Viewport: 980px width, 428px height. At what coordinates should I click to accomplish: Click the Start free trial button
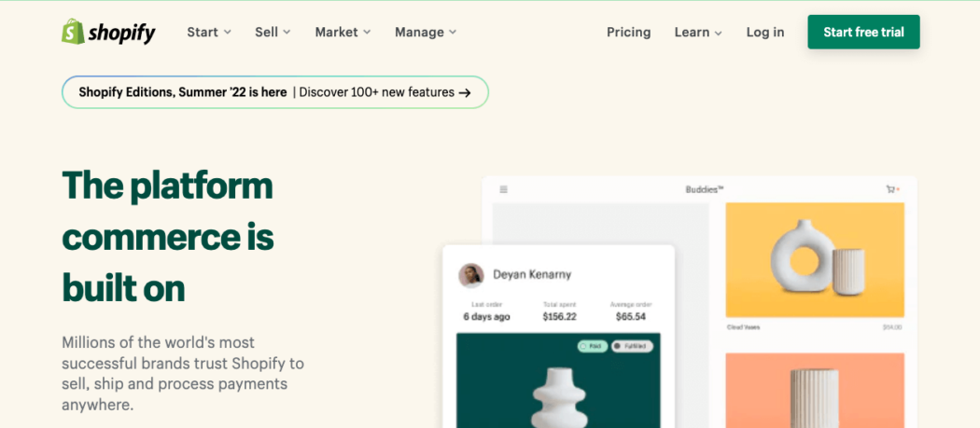(x=863, y=32)
